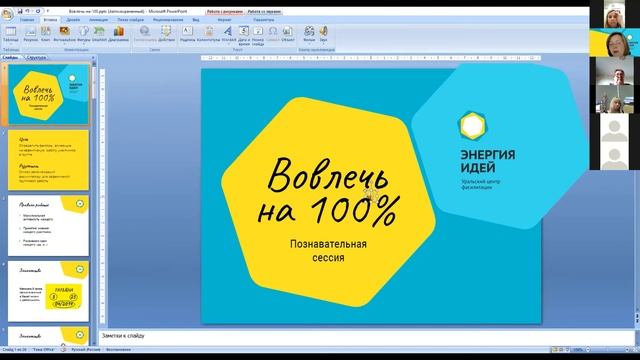The height and width of the screenshot is (360, 640).
Task: Select the Структура outline pane tab
Action: pos(36,58)
